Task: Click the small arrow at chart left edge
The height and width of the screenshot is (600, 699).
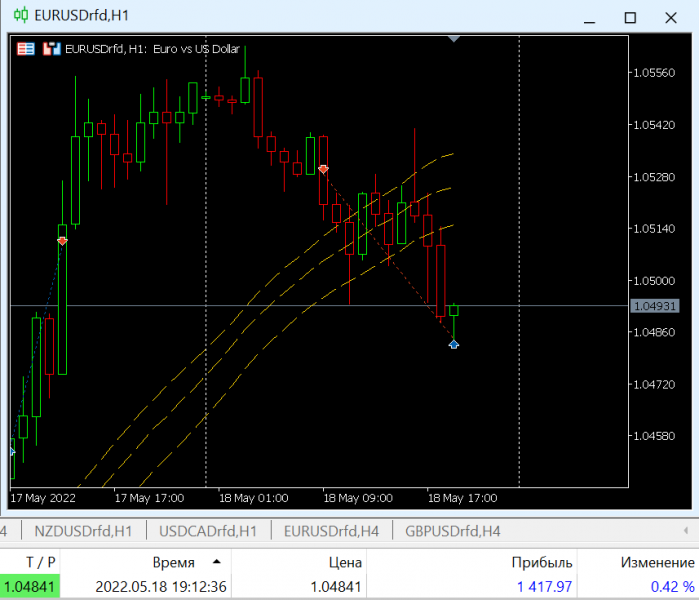Action: 12,452
